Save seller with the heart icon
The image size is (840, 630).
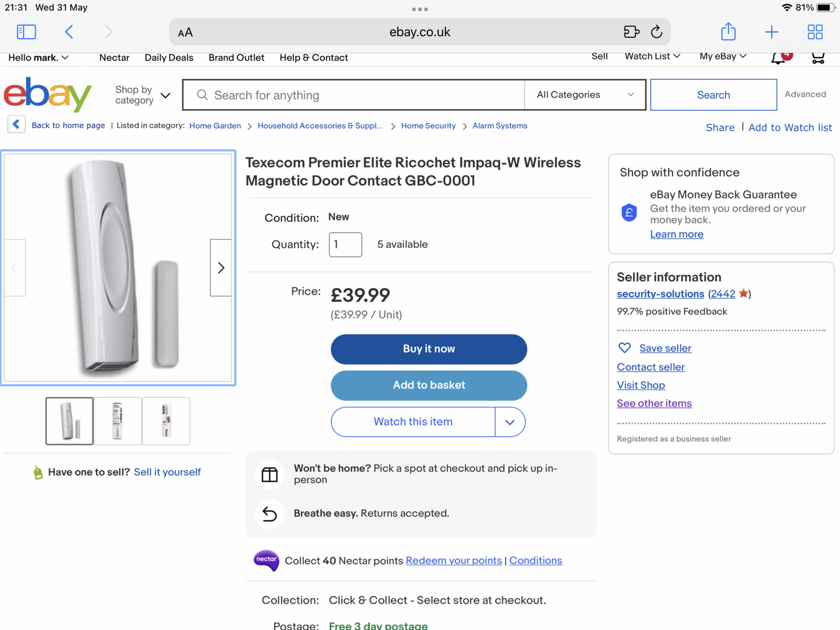point(625,348)
